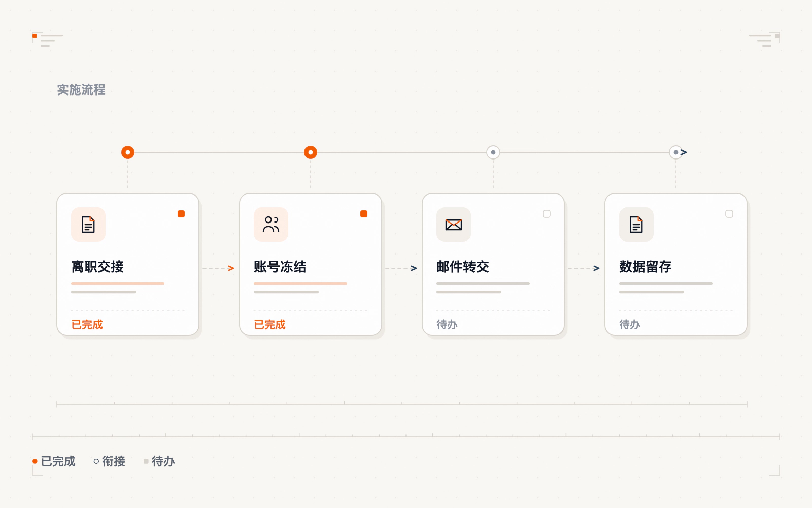Select the gray timeline node above 邮件转交

click(493, 152)
